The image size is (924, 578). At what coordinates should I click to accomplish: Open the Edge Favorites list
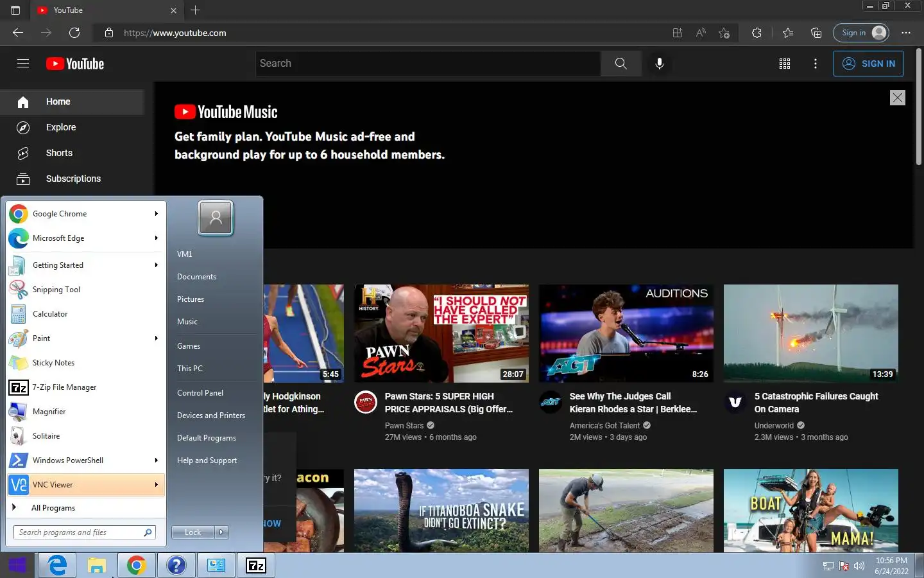tap(788, 33)
